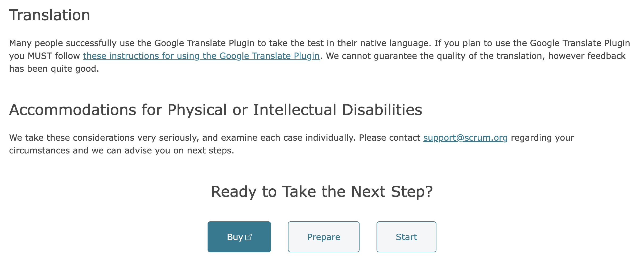Click the words 'Intellectual Disabilities' in the heading
The height and width of the screenshot is (268, 644).
click(x=337, y=110)
